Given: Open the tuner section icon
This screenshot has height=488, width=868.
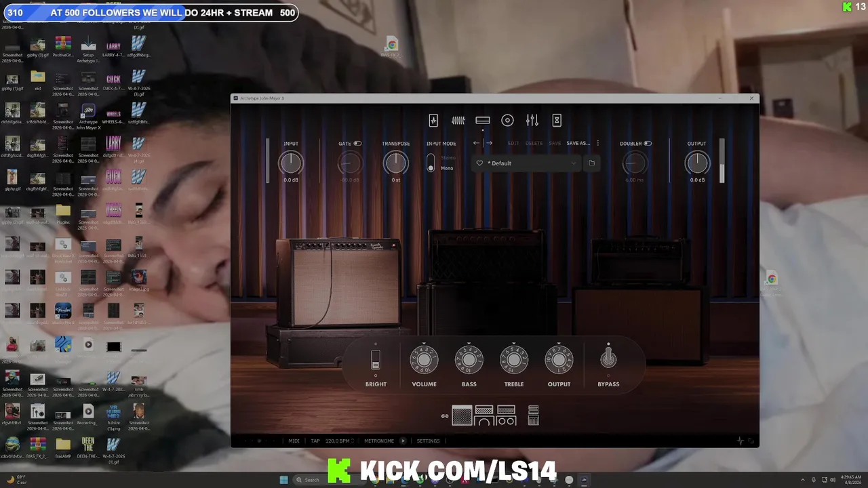Looking at the screenshot, I should 433,121.
